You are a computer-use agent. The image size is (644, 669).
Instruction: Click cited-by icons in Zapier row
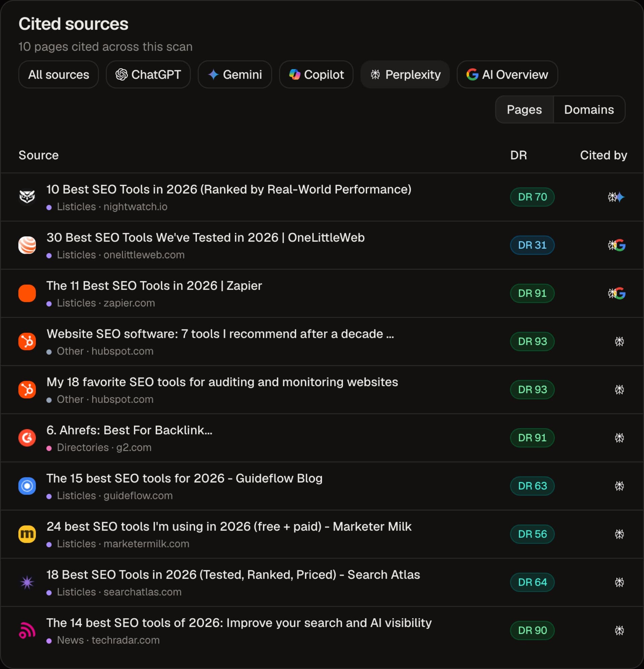pos(617,293)
